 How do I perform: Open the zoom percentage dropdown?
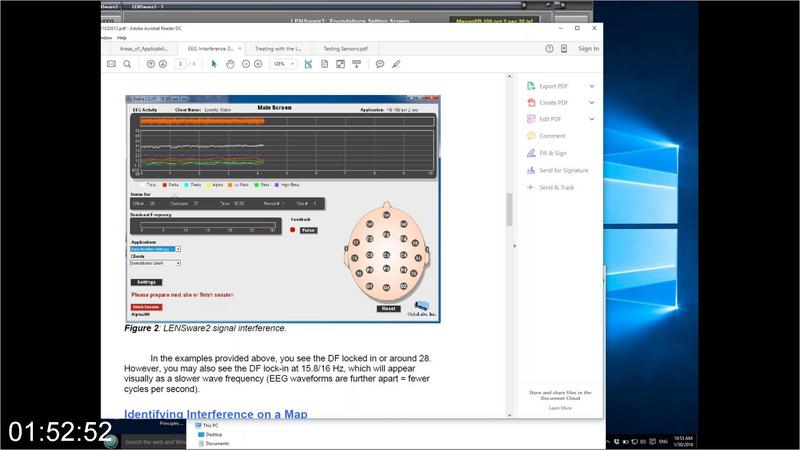point(292,64)
